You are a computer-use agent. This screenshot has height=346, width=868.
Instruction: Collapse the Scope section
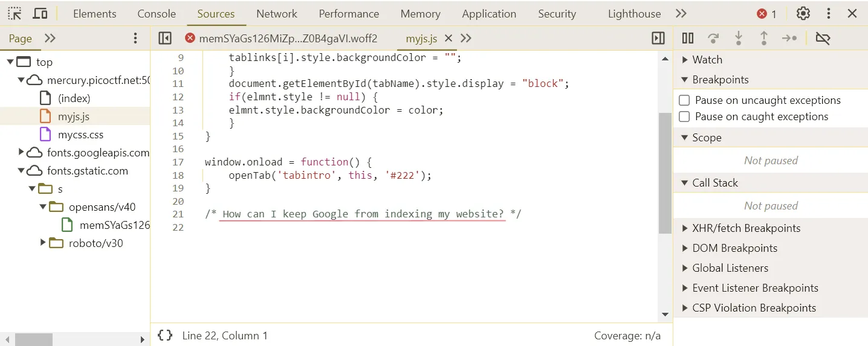[x=685, y=138]
